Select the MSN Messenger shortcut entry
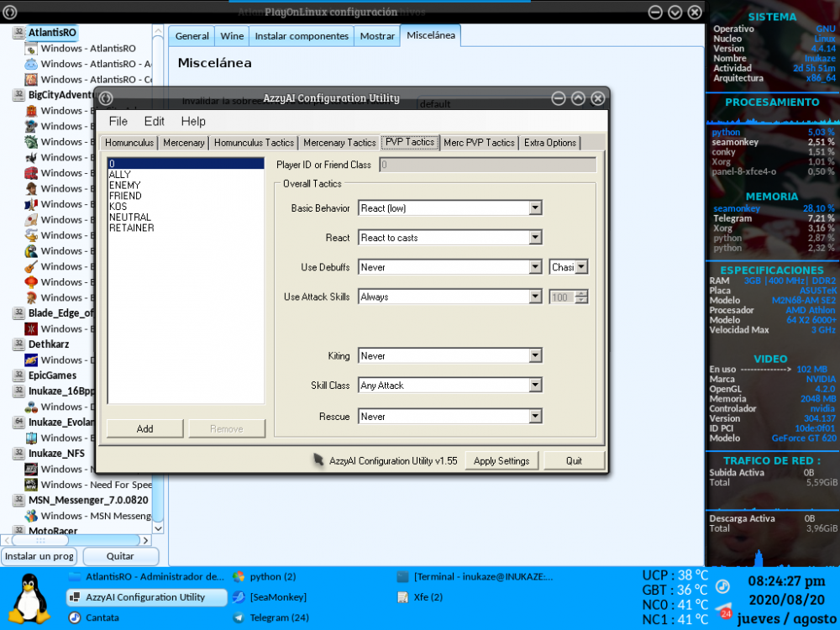Image resolution: width=840 pixels, height=630 pixels. click(x=92, y=516)
